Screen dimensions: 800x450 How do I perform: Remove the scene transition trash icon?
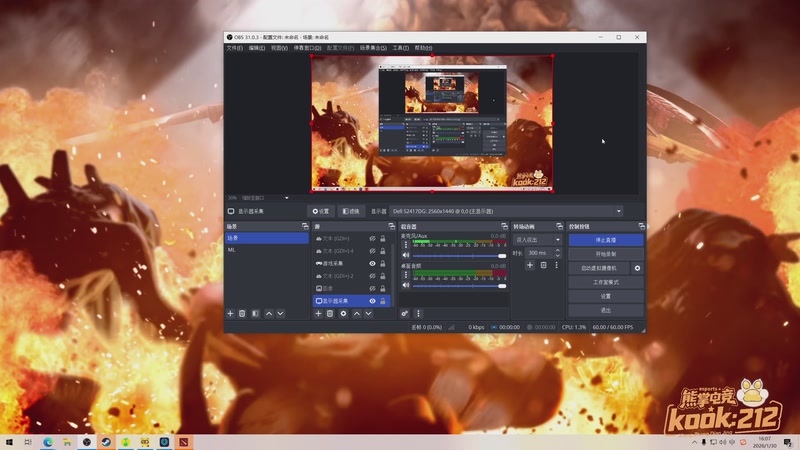[543, 265]
